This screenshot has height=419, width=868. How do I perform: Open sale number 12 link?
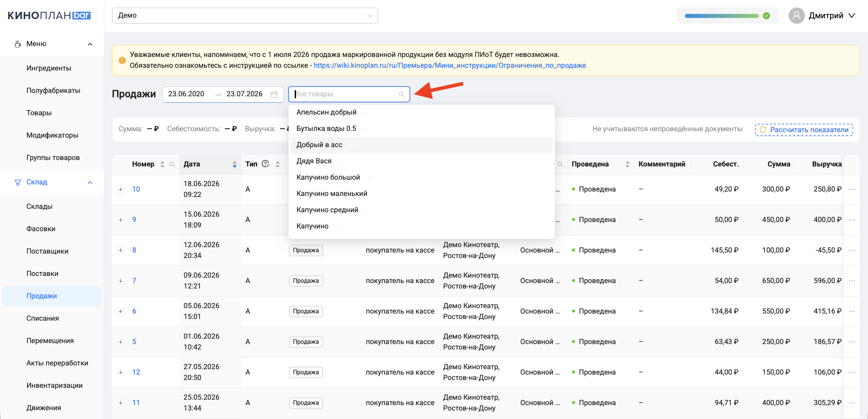[x=136, y=372]
